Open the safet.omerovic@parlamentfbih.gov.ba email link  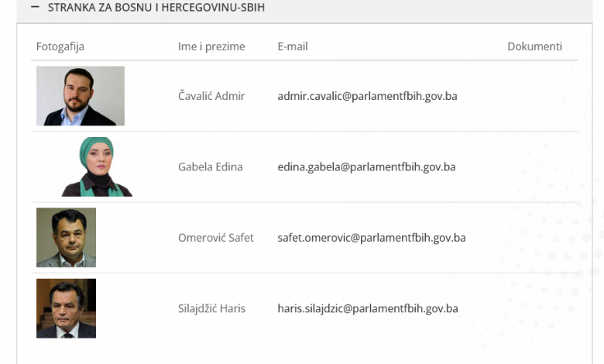click(372, 238)
